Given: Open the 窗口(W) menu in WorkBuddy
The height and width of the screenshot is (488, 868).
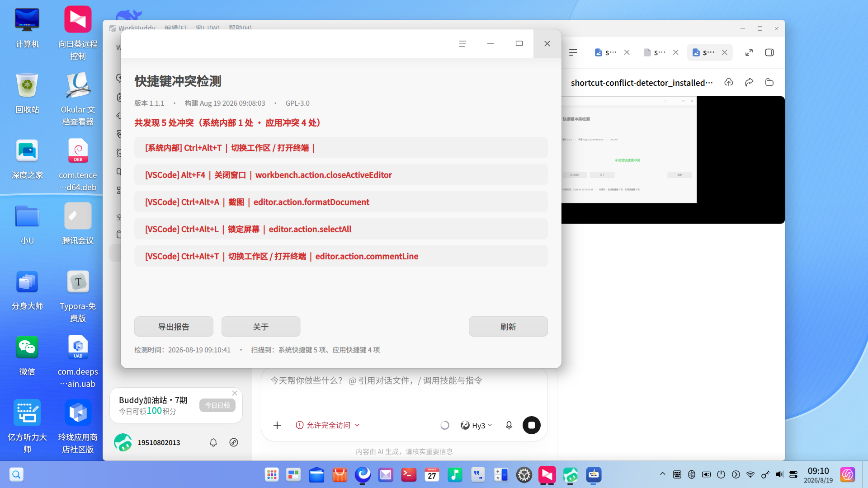Looking at the screenshot, I should (x=208, y=28).
